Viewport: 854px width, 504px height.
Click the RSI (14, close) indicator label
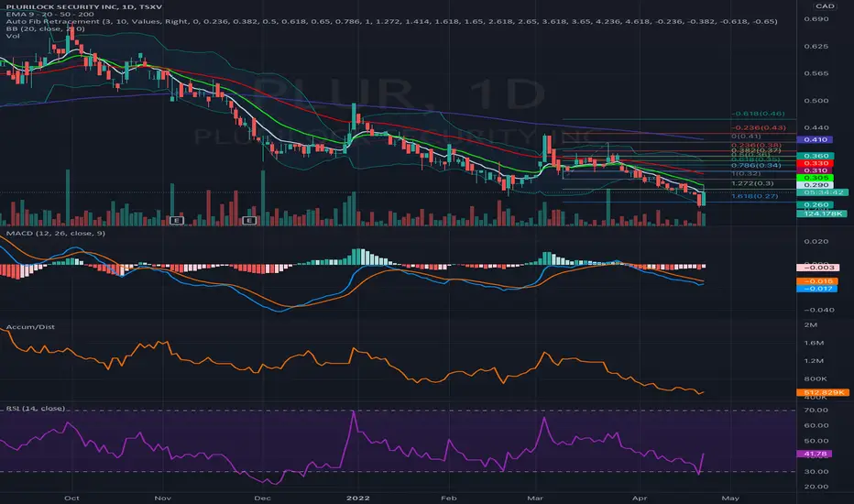(x=36, y=408)
